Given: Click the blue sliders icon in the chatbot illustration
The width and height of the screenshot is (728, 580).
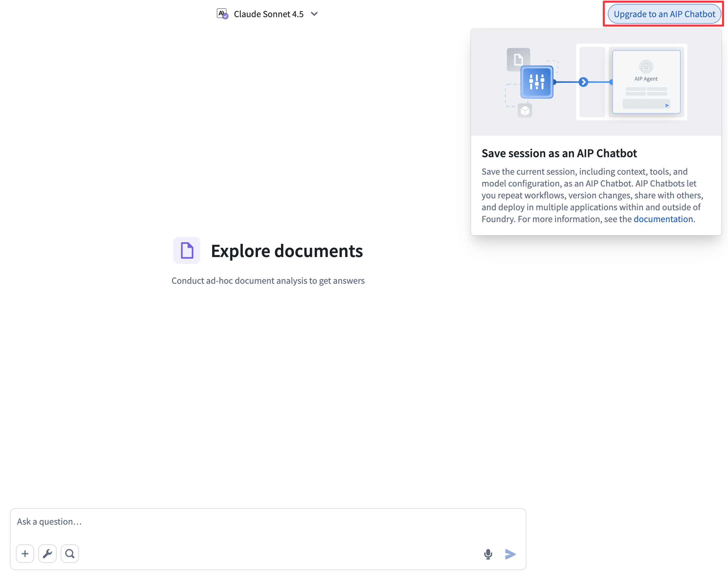Looking at the screenshot, I should [x=537, y=82].
